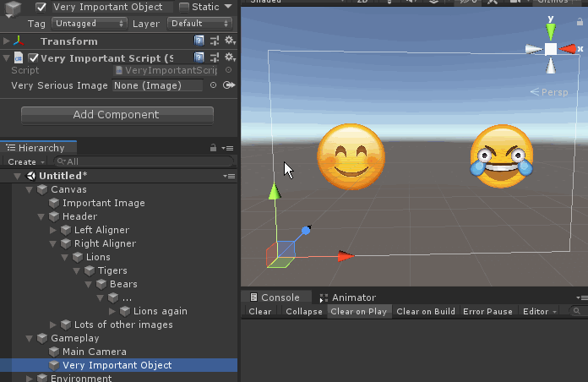588x382 pixels.
Task: Click the red X move handle arrow
Action: click(x=346, y=256)
